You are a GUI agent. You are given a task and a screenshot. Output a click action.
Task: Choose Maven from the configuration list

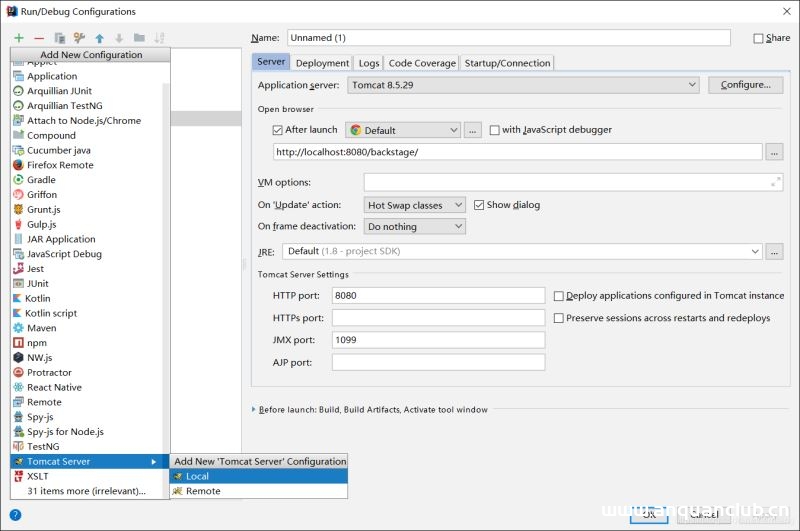pyautogui.click(x=41, y=328)
